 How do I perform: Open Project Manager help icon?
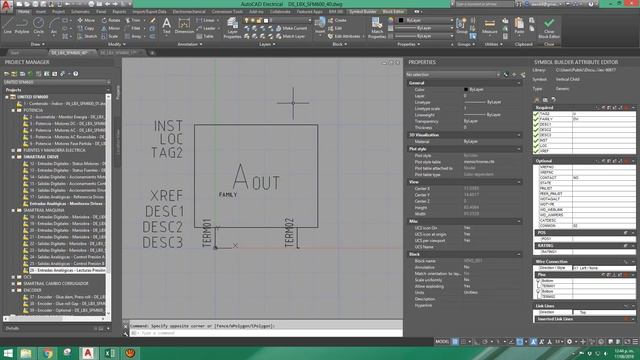[76, 74]
